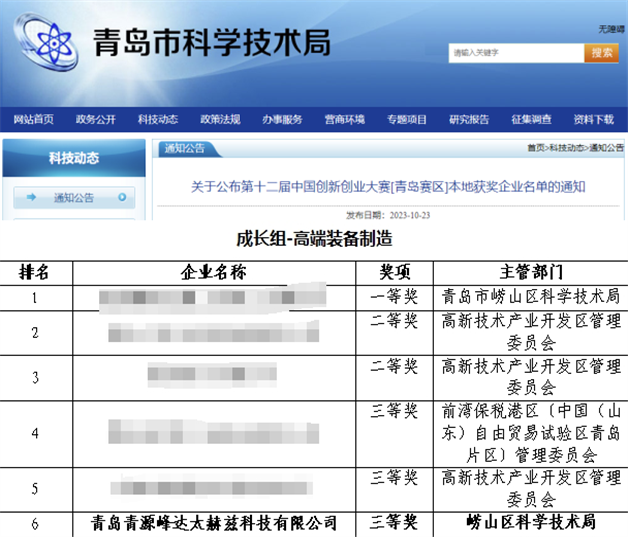This screenshot has height=537, width=628.
Task: Navigate to 办事服务 section
Action: click(282, 120)
